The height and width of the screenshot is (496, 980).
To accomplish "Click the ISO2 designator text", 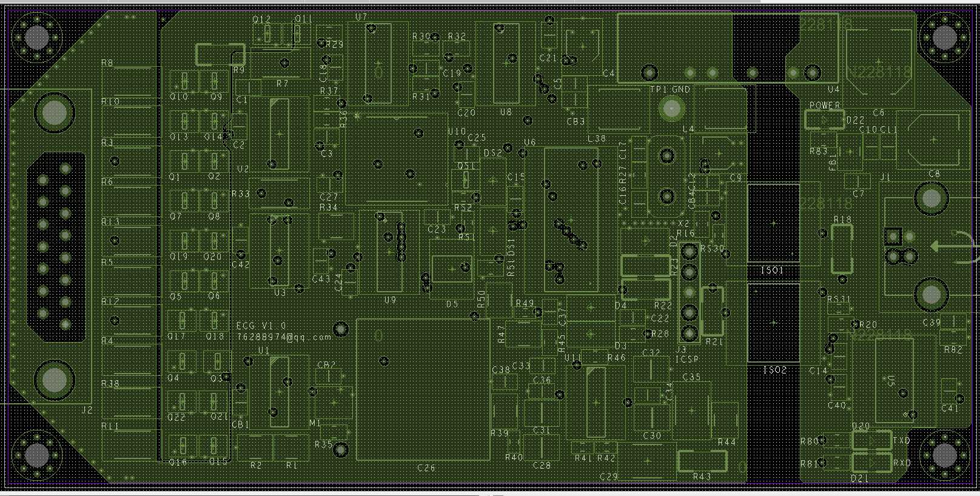I will click(774, 370).
